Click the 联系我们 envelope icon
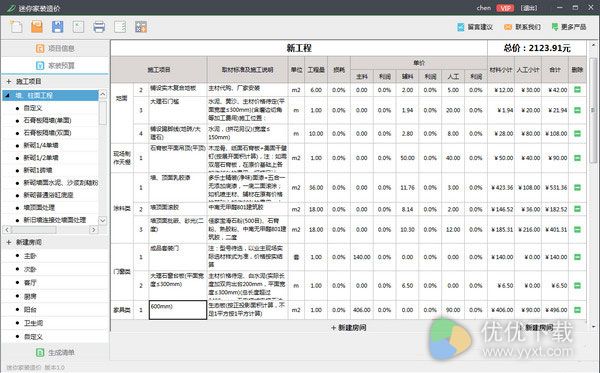This screenshot has width=600, height=373. tap(508, 27)
